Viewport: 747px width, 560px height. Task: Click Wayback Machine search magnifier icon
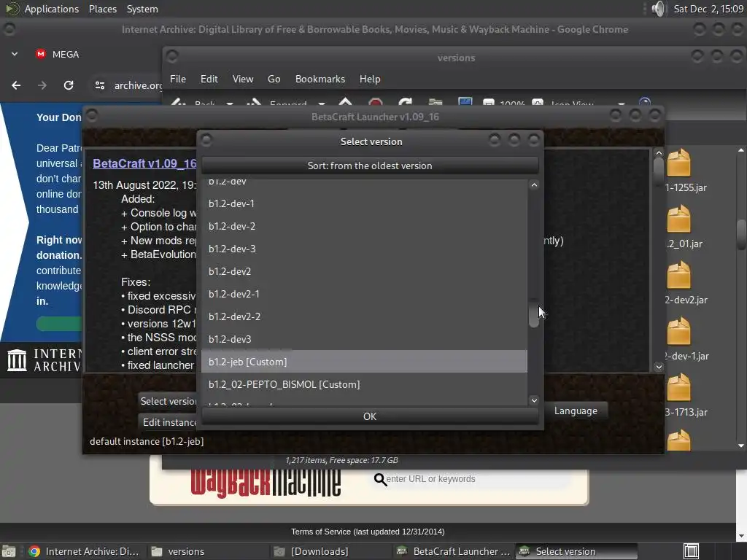(x=379, y=479)
